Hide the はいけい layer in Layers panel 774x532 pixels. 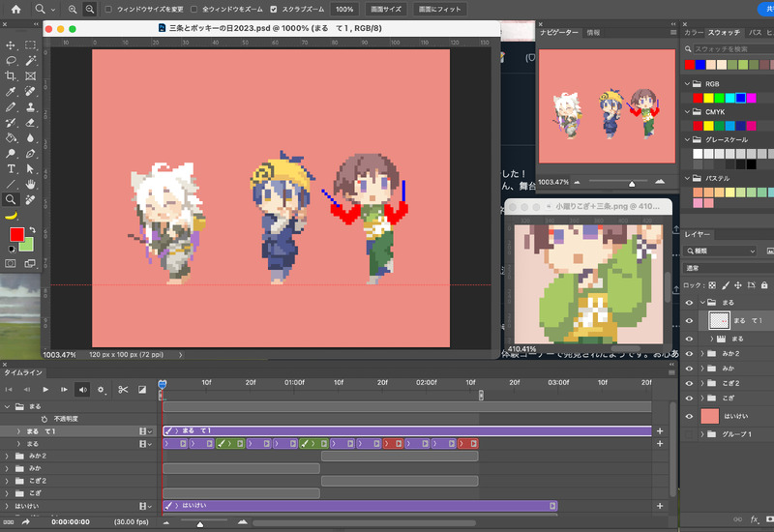point(689,415)
